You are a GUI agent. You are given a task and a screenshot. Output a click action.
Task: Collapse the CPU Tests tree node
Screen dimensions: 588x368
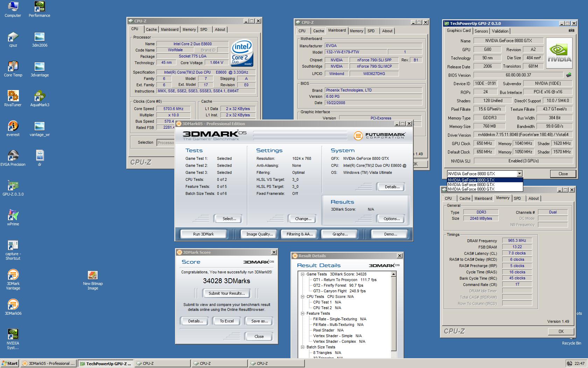click(x=303, y=297)
